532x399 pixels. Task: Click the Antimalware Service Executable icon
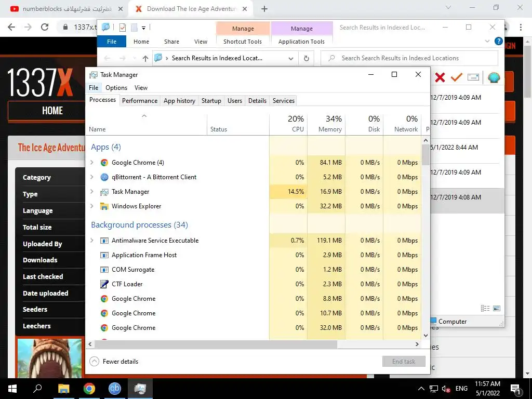click(x=104, y=241)
